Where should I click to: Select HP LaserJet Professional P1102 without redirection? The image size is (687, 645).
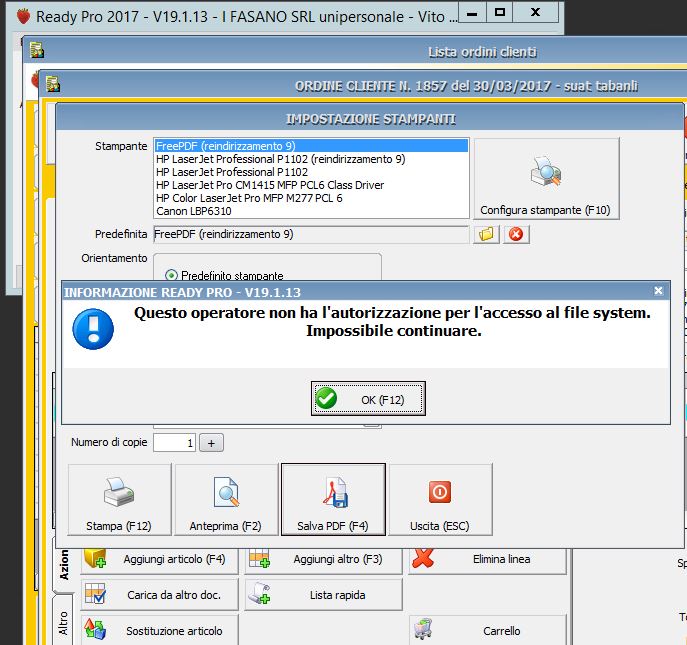click(311, 172)
